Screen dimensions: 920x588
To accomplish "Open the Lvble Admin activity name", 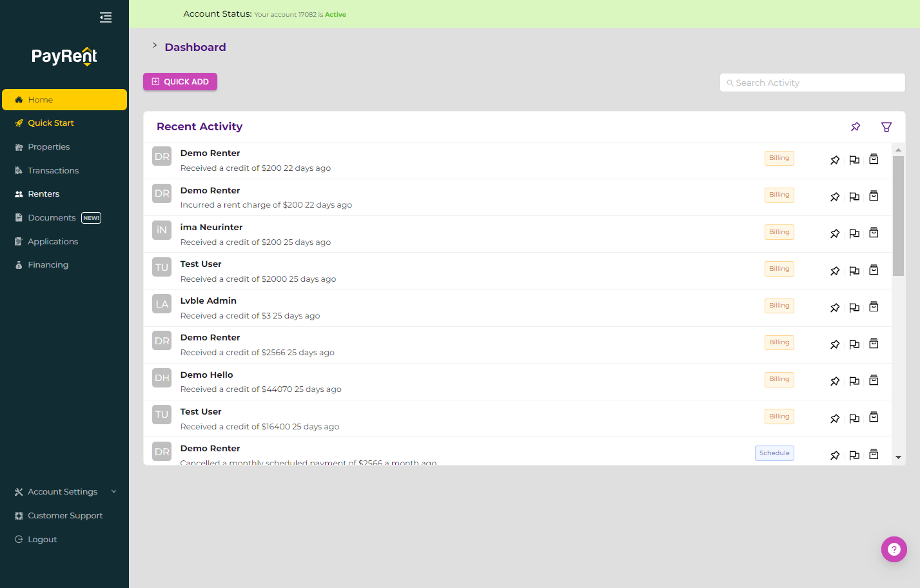I will pyautogui.click(x=208, y=300).
